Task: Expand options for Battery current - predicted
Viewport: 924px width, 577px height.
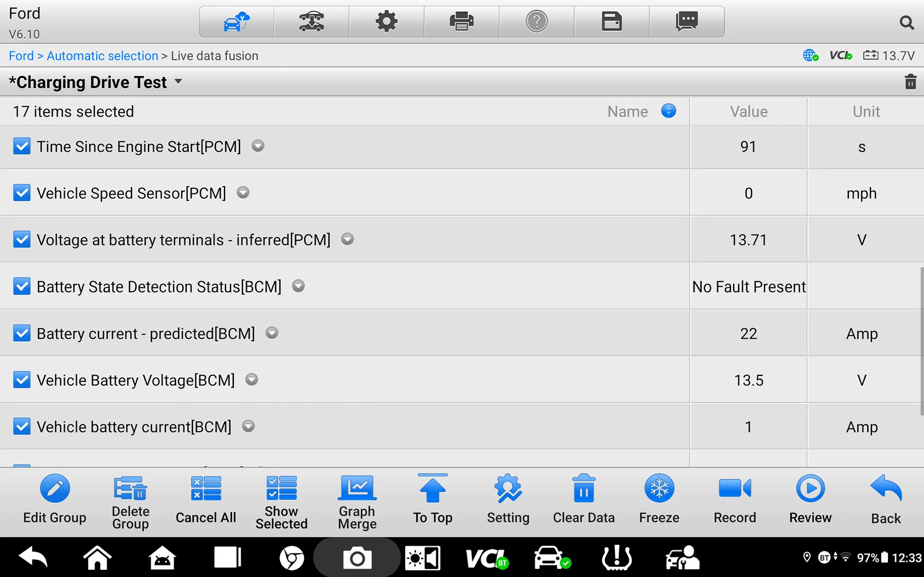Action: (x=272, y=333)
